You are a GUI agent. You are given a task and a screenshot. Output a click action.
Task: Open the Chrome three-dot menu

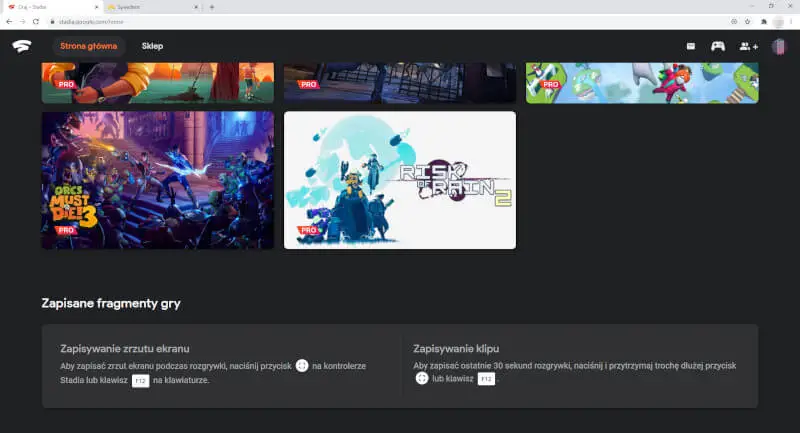coord(791,21)
